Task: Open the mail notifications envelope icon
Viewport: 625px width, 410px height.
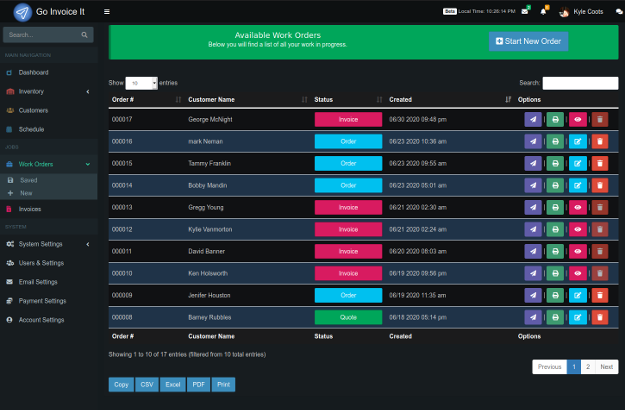Action: (x=525, y=12)
